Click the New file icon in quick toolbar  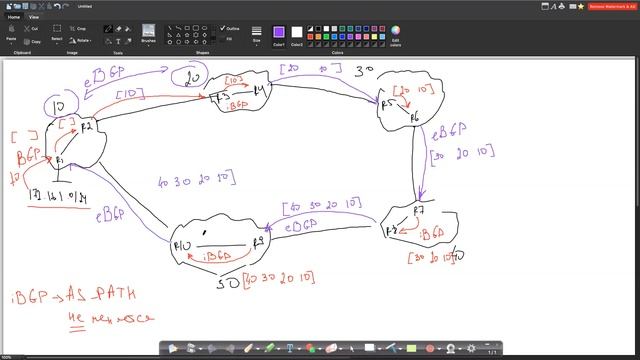[x=9, y=6]
